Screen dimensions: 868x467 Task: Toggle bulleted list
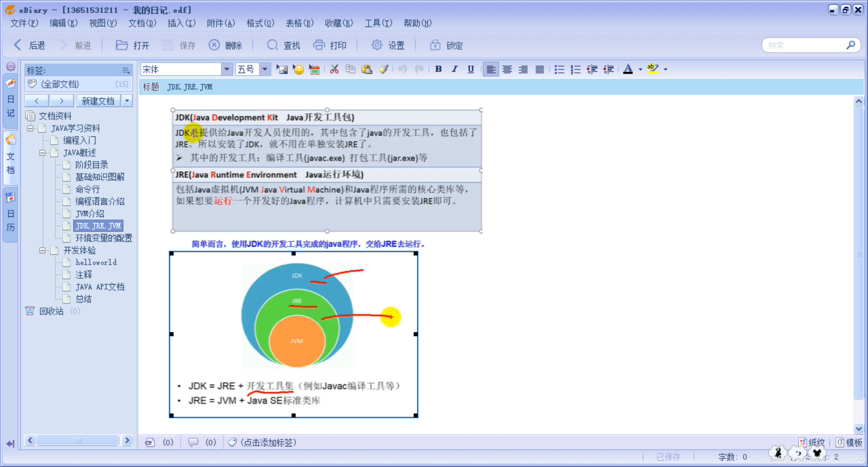559,69
